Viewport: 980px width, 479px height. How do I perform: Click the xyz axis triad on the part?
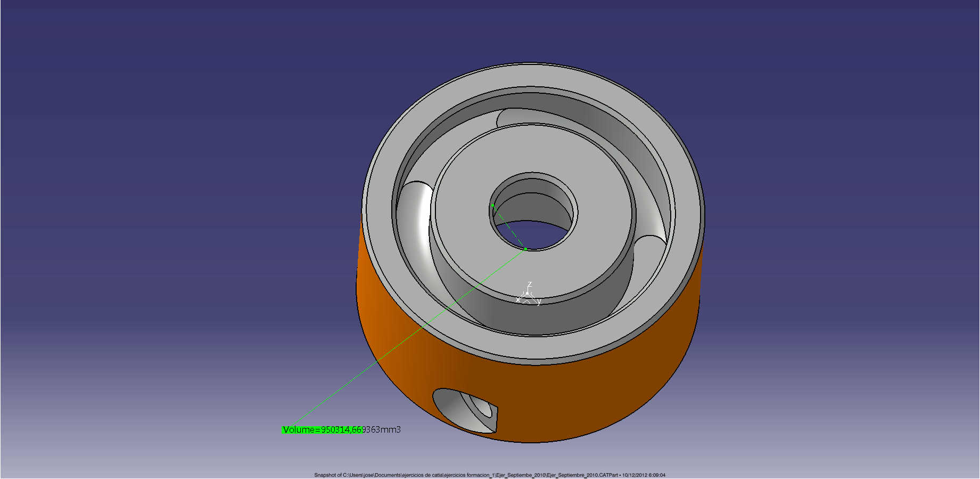coord(529,294)
